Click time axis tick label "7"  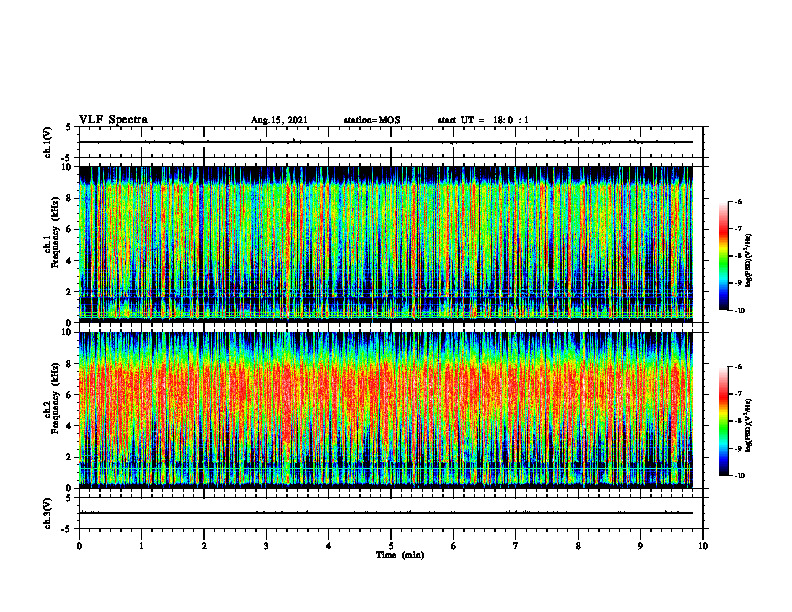pos(516,546)
